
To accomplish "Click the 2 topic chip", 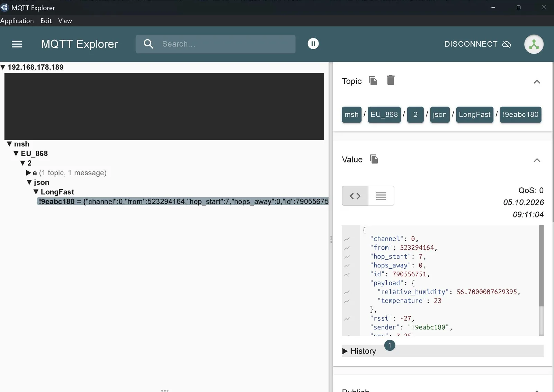I will point(415,115).
